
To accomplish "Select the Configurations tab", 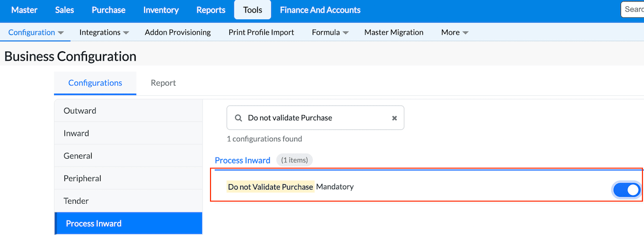I will [x=95, y=83].
